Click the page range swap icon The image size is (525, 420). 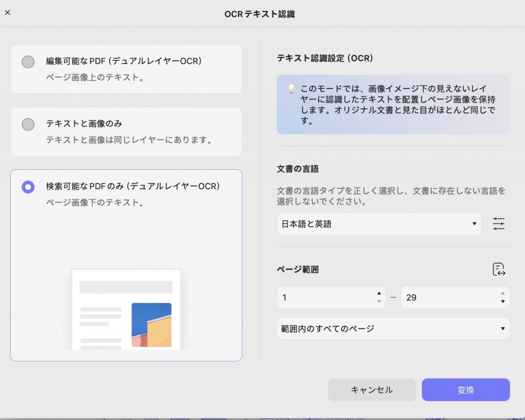tap(499, 269)
